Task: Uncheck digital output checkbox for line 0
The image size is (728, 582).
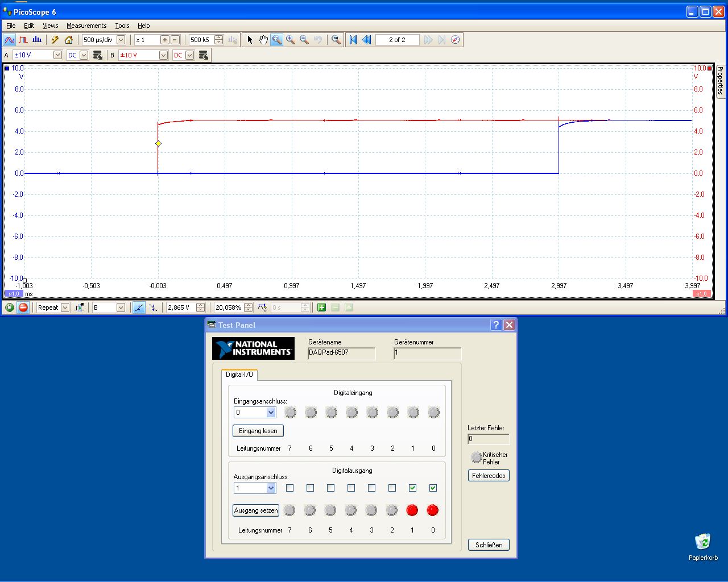Action: 433,488
